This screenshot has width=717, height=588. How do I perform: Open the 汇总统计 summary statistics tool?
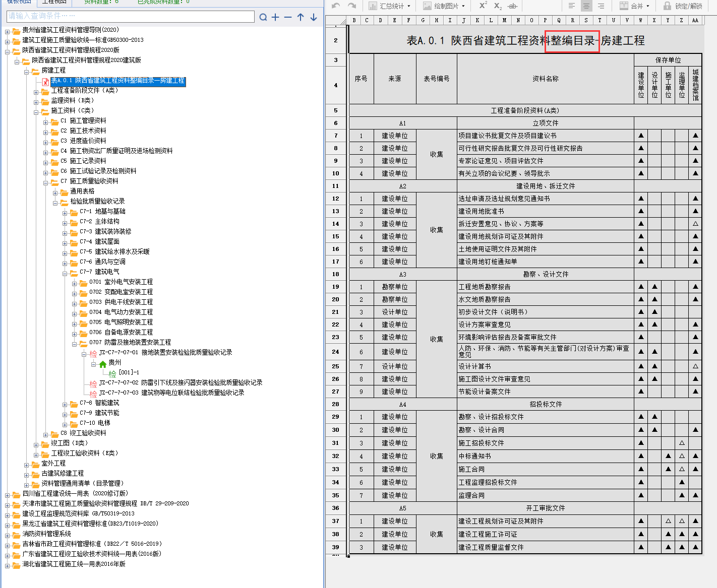tap(386, 6)
